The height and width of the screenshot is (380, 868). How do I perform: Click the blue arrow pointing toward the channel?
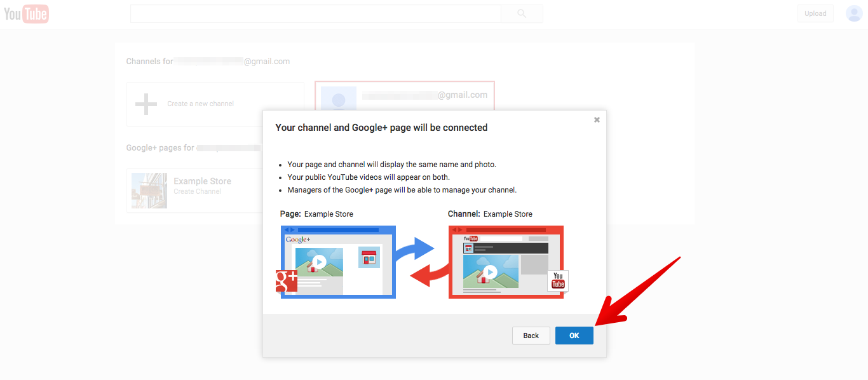415,249
